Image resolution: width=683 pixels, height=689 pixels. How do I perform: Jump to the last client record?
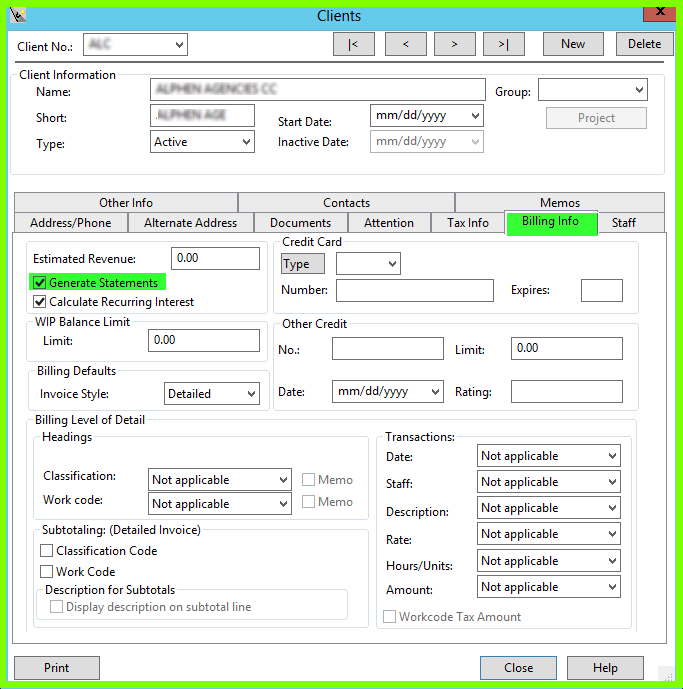pos(504,44)
